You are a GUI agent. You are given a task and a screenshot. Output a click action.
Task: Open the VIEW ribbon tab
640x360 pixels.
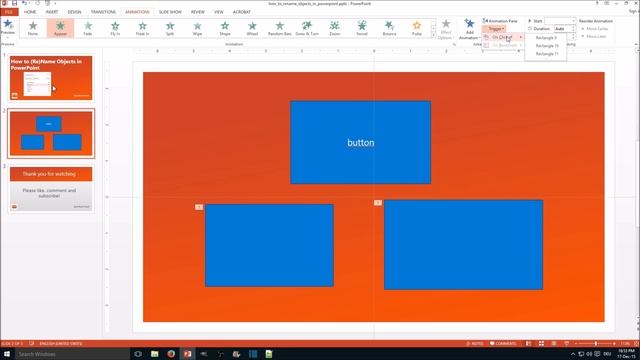coord(219,12)
